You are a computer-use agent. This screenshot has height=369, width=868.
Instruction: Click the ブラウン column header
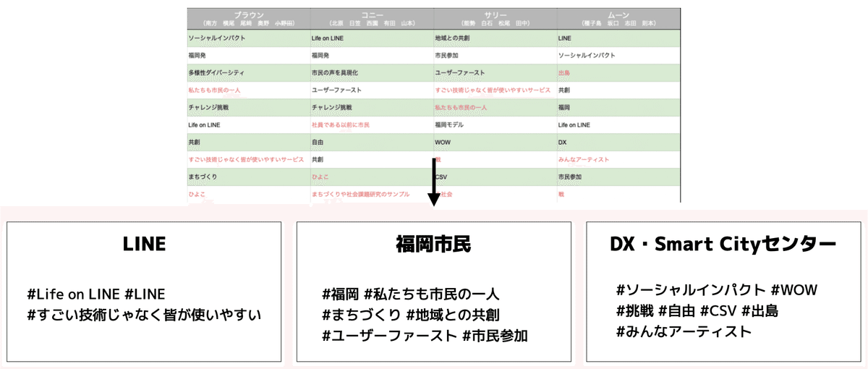[x=248, y=19]
